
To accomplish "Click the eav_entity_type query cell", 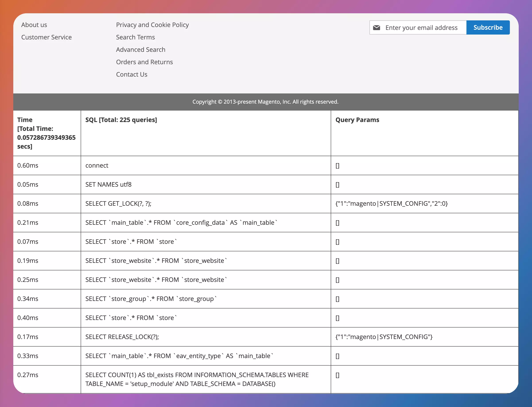I will coord(206,356).
